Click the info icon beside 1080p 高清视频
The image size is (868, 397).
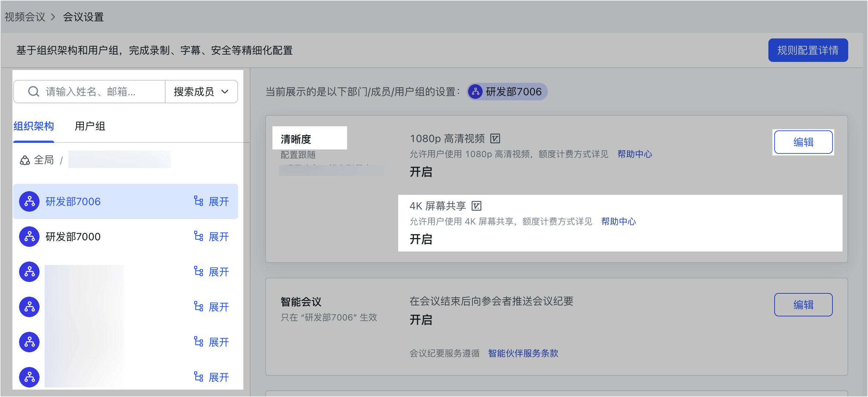pos(495,138)
